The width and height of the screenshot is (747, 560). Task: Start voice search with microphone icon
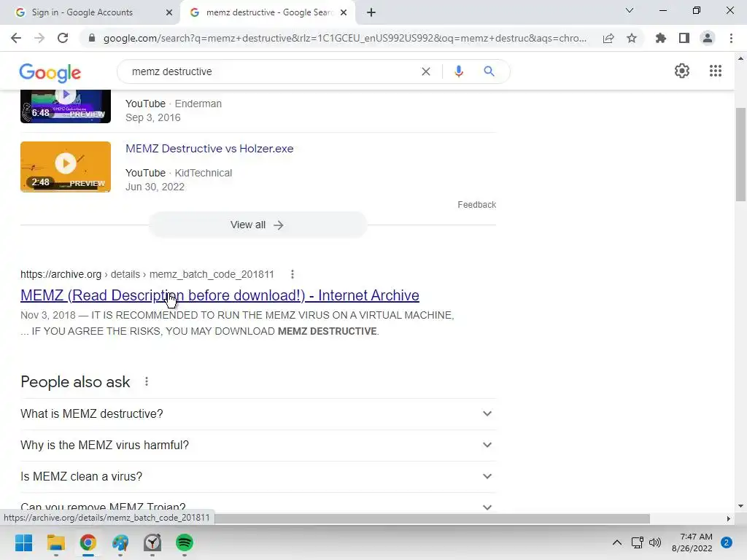click(x=459, y=71)
